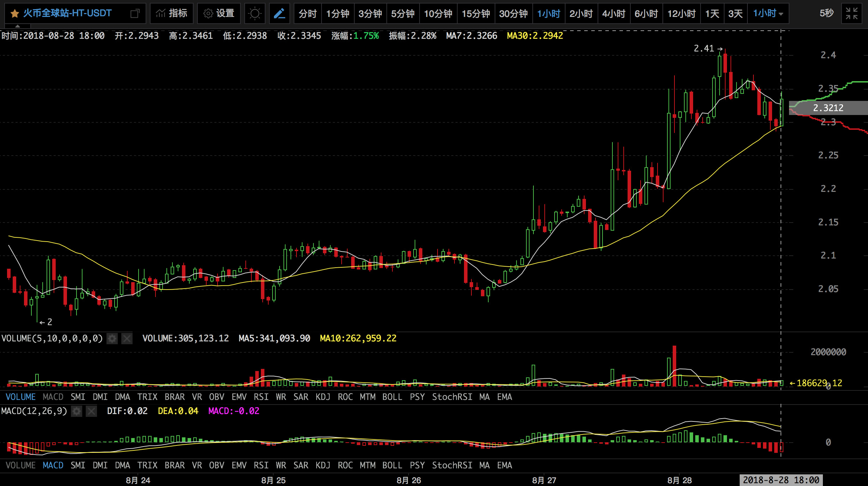The height and width of the screenshot is (486, 868).
Task: Click the 2018-8-28 18:00 crosshair time label
Action: pos(781,480)
